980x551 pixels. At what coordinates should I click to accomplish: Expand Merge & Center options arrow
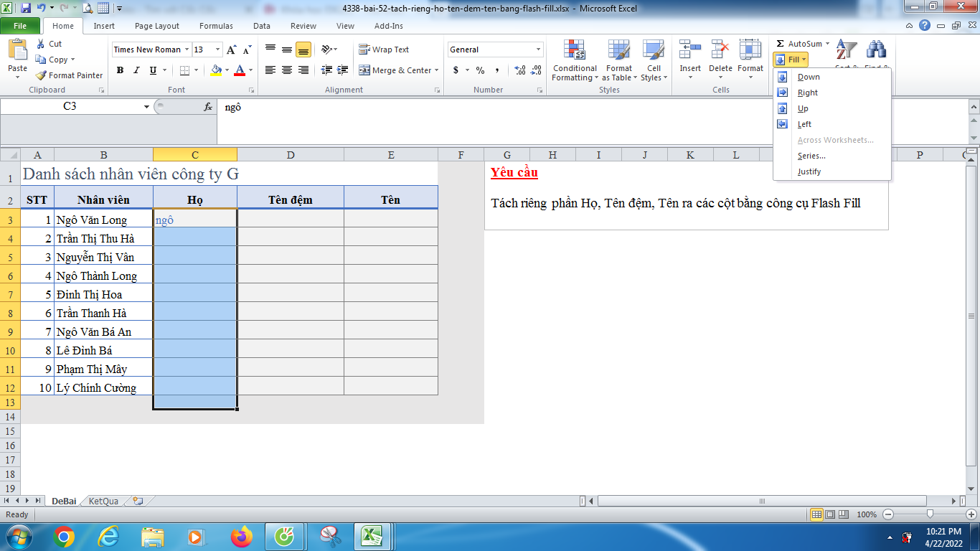tap(438, 70)
